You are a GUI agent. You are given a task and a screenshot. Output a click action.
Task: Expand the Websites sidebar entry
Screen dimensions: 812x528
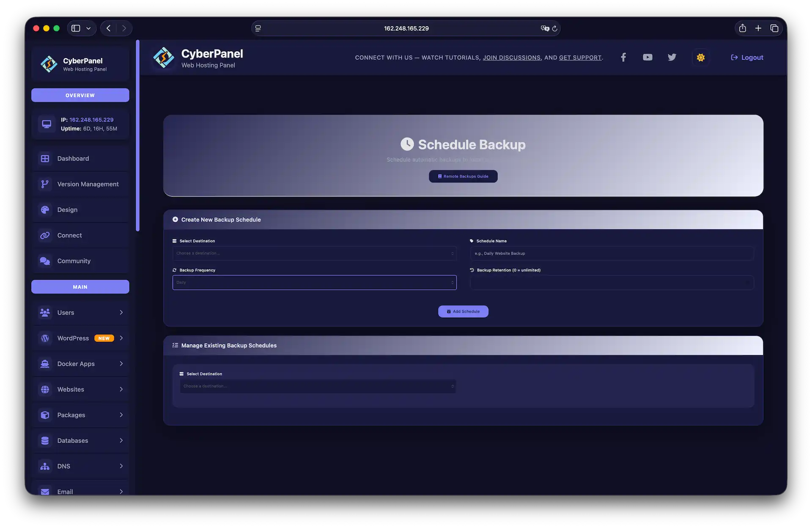pos(80,389)
